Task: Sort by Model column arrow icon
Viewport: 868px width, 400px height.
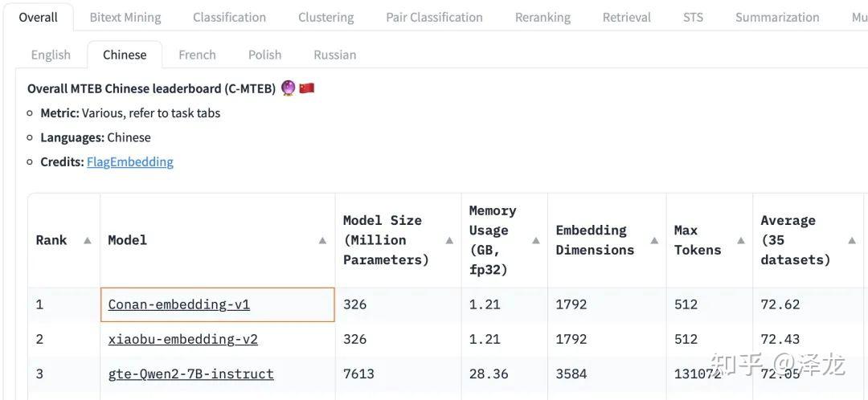Action: point(322,240)
